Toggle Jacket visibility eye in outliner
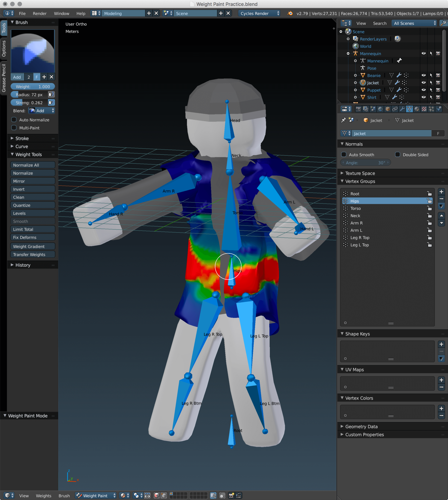This screenshot has width=448, height=500. [423, 83]
